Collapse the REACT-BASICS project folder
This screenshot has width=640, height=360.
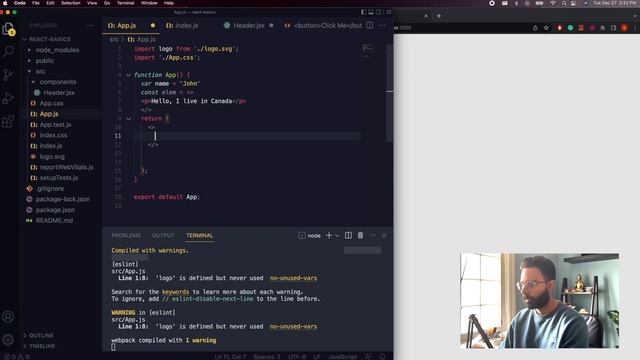tap(46, 39)
